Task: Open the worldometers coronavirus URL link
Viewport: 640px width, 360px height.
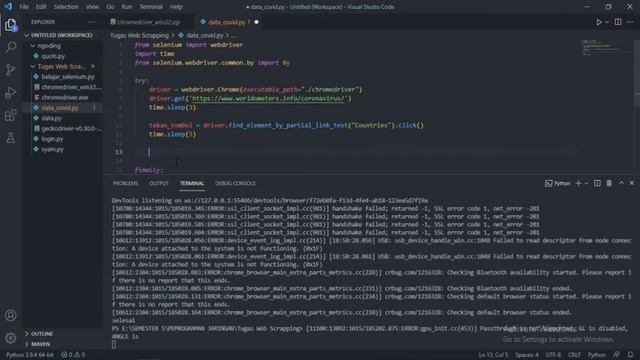Action: click(x=268, y=98)
